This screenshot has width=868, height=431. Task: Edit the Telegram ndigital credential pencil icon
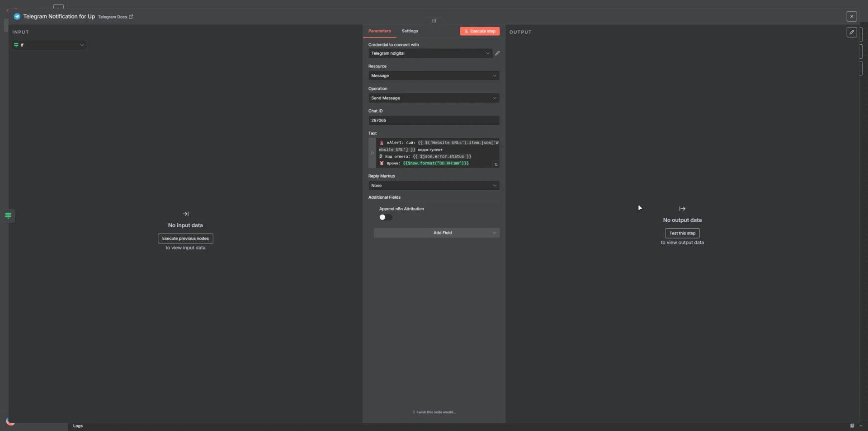click(497, 53)
